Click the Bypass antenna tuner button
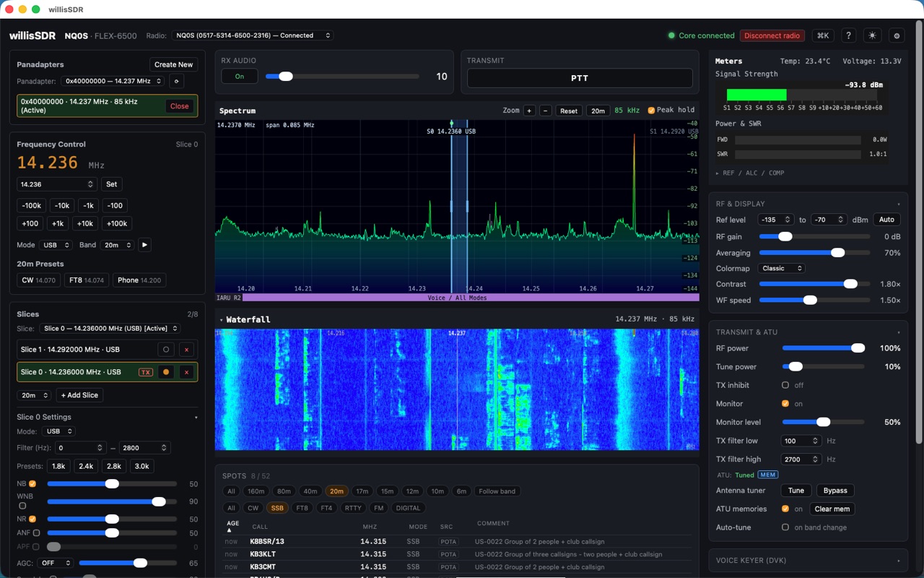The height and width of the screenshot is (578, 924). (835, 491)
